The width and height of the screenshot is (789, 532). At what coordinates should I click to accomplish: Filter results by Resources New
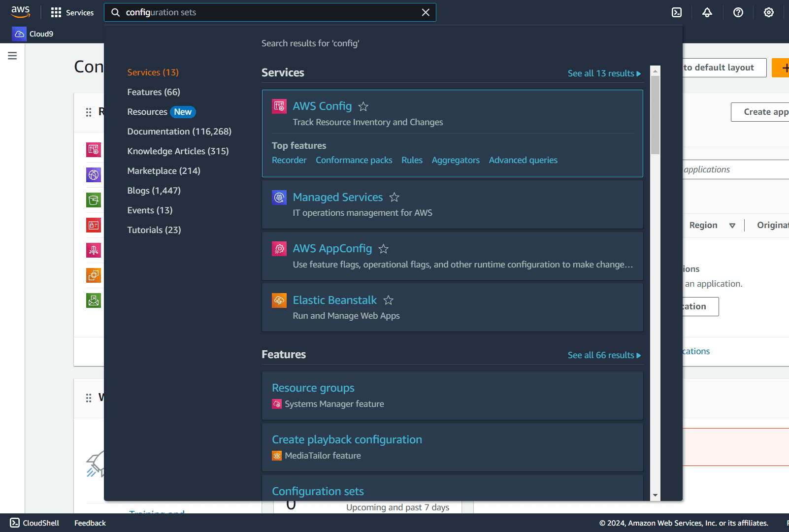pyautogui.click(x=162, y=112)
